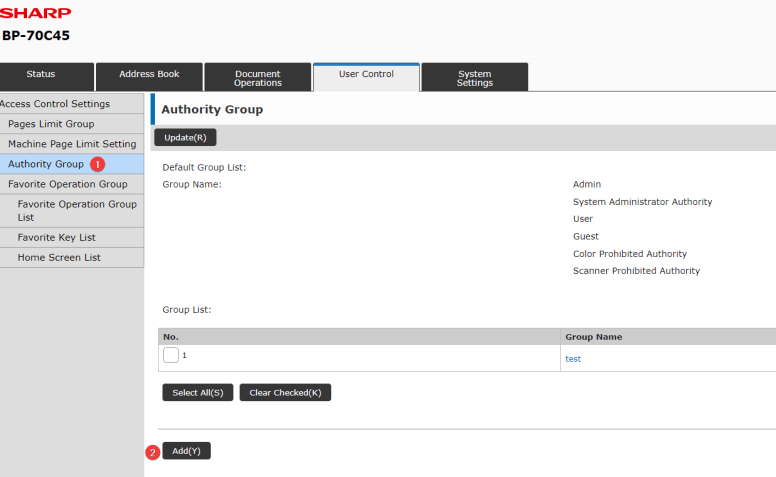Viewport: 776px width, 477px height.
Task: Open the Status tab
Action: (x=41, y=75)
